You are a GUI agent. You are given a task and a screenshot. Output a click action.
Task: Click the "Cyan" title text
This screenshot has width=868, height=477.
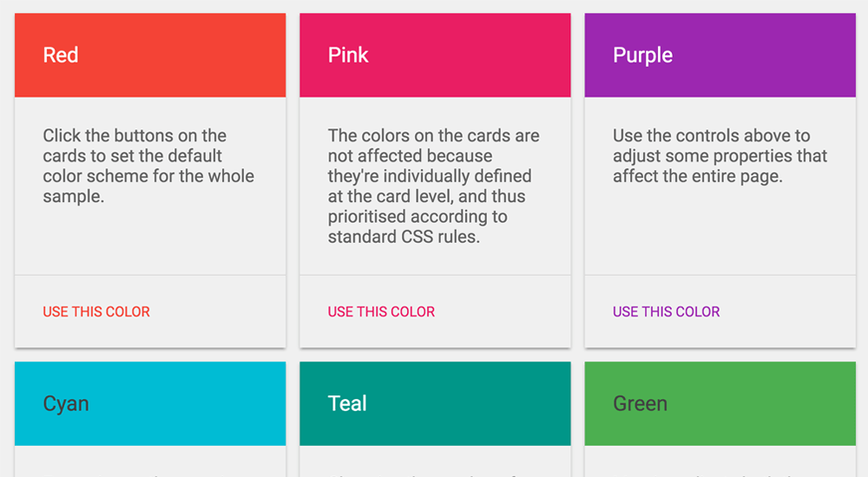click(x=66, y=404)
